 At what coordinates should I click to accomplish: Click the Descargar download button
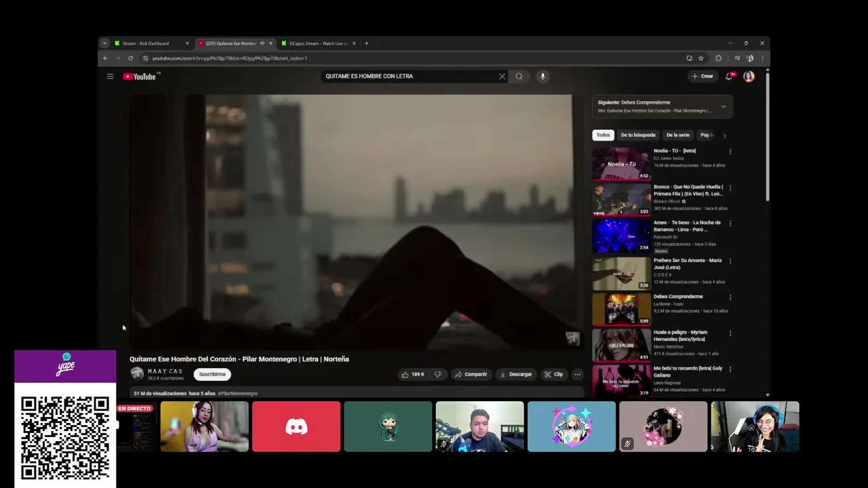coord(515,374)
